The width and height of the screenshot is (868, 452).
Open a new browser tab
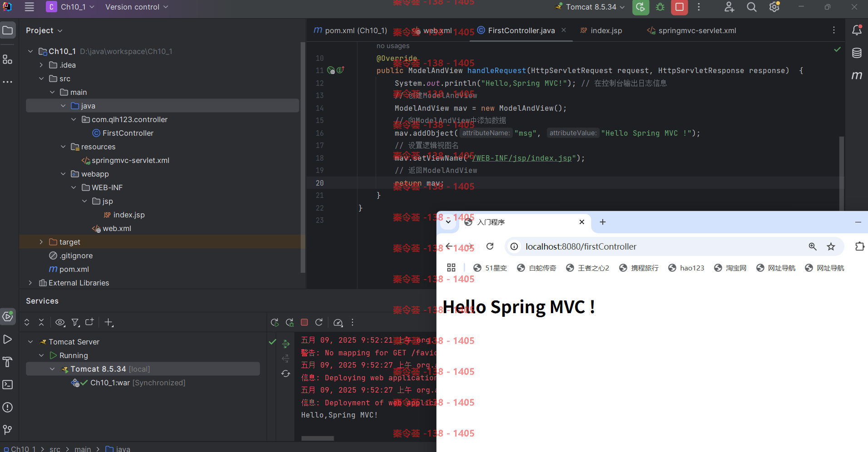[x=603, y=222]
